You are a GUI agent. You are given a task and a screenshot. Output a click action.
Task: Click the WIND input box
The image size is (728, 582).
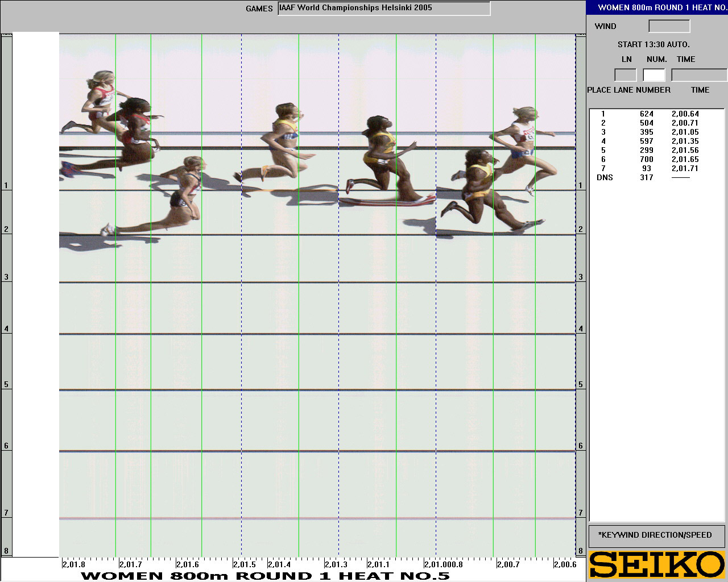(669, 26)
